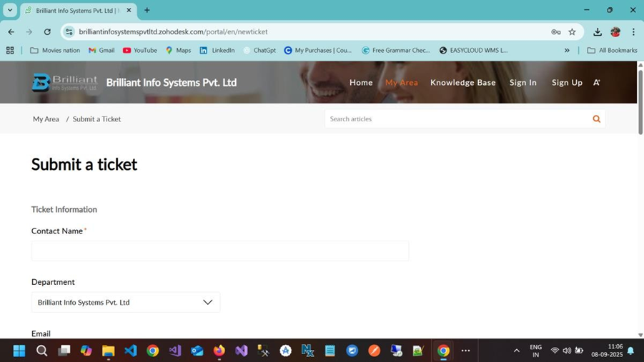
Task: Expand the hidden bookmarks overflow chevron
Action: point(567,51)
